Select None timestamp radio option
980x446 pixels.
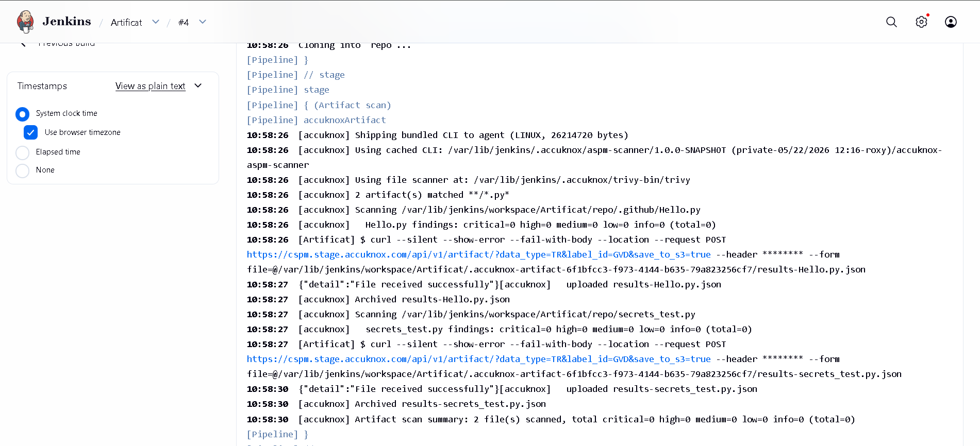coord(22,170)
